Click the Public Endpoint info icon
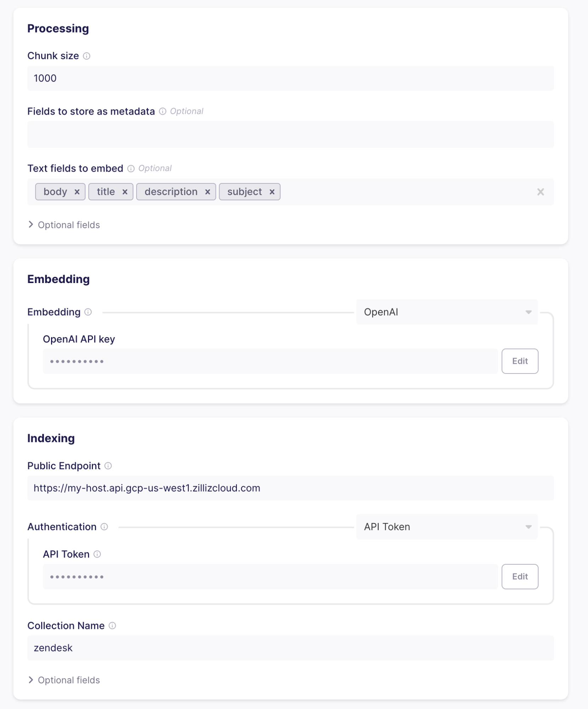588x709 pixels. pos(108,466)
